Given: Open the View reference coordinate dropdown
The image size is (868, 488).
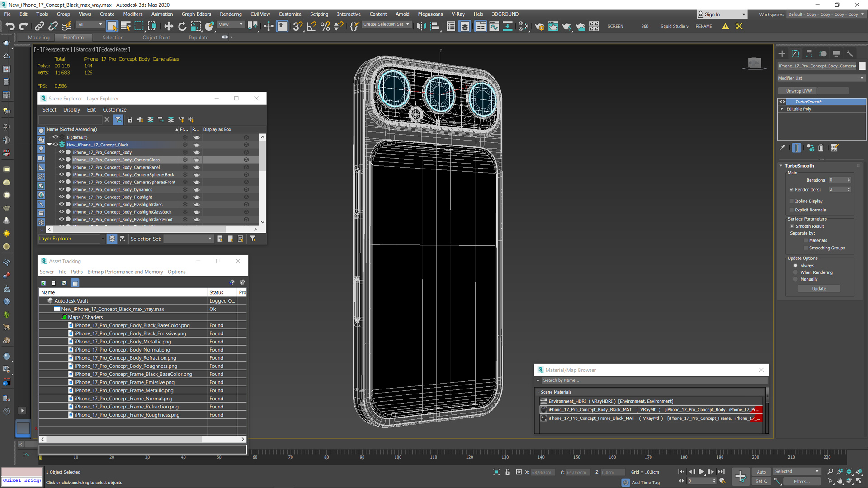Looking at the screenshot, I should pos(231,25).
